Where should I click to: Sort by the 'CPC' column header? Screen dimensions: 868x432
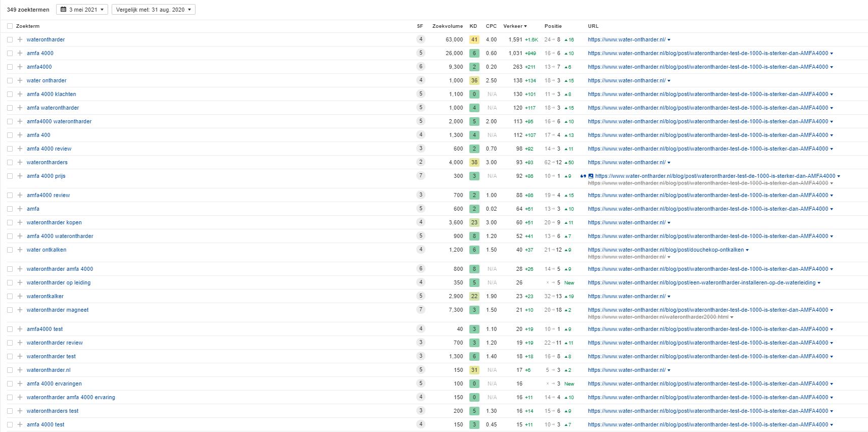coord(491,26)
